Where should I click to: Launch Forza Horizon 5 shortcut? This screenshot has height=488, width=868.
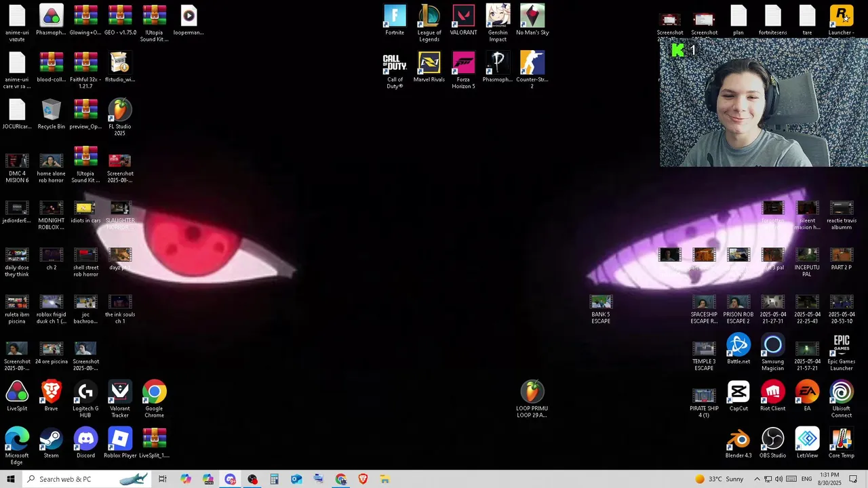pyautogui.click(x=464, y=70)
